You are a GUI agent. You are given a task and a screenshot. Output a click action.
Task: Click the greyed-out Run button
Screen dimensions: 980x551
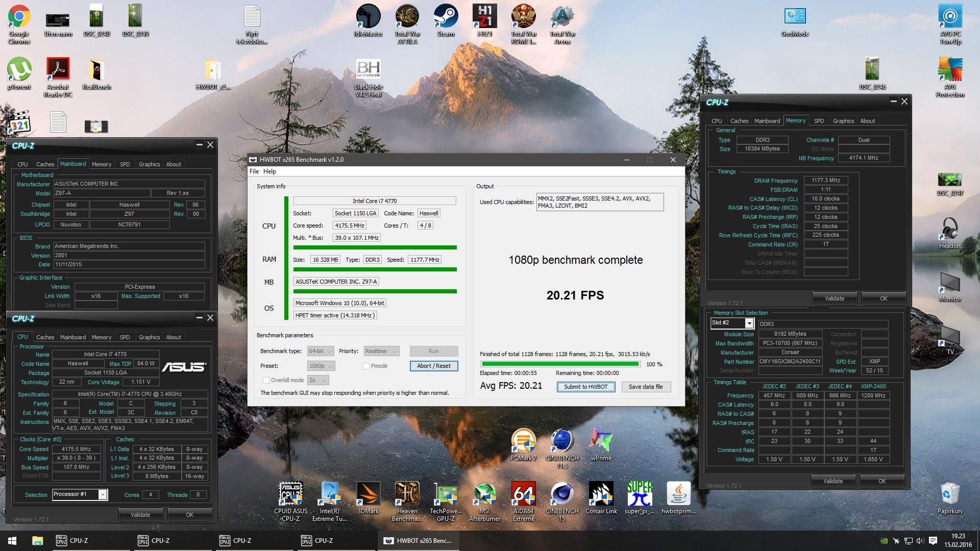(433, 351)
